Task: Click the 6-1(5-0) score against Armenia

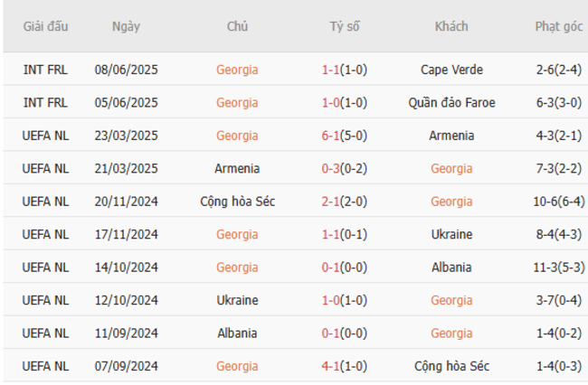Action: pyautogui.click(x=344, y=136)
